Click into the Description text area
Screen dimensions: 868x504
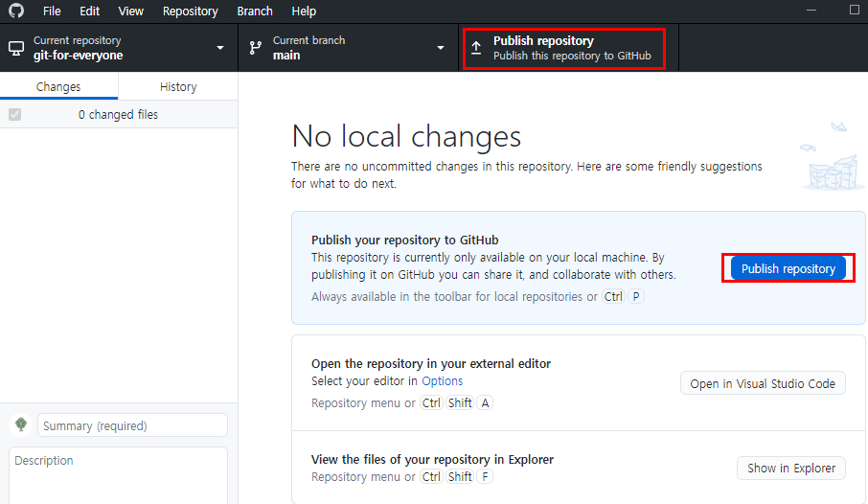(119, 476)
